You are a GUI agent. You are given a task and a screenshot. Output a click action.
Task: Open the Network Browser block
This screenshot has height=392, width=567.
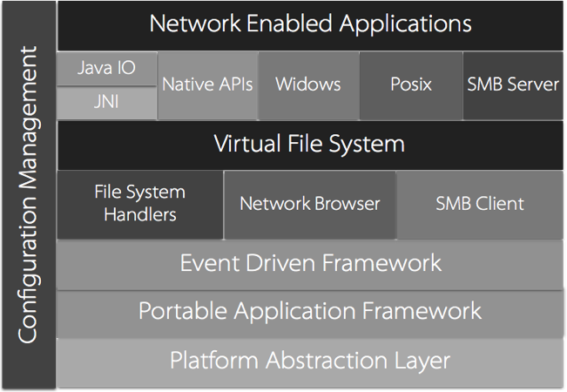pyautogui.click(x=309, y=204)
